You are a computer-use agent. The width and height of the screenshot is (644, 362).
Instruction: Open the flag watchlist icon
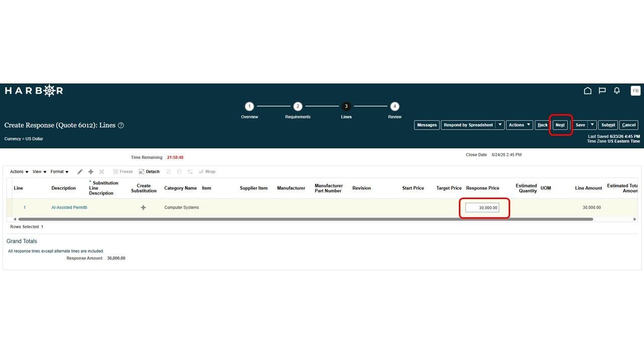click(602, 90)
